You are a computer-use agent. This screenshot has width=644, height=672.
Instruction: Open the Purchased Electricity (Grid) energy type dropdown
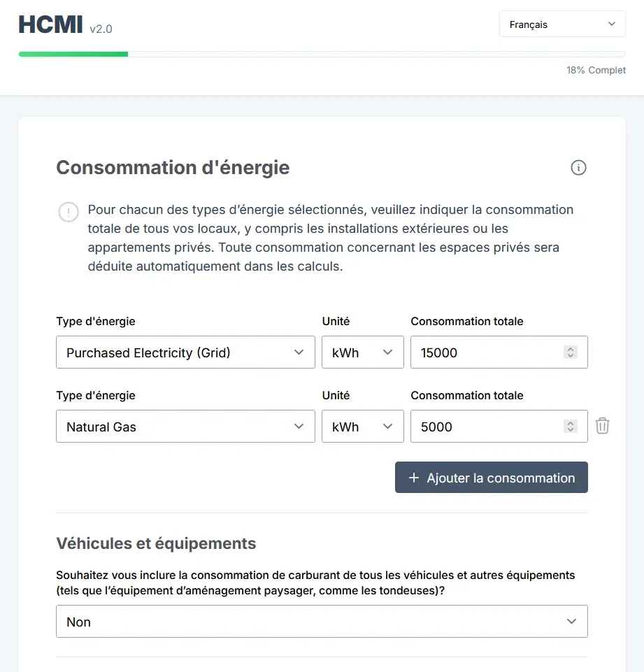[185, 352]
